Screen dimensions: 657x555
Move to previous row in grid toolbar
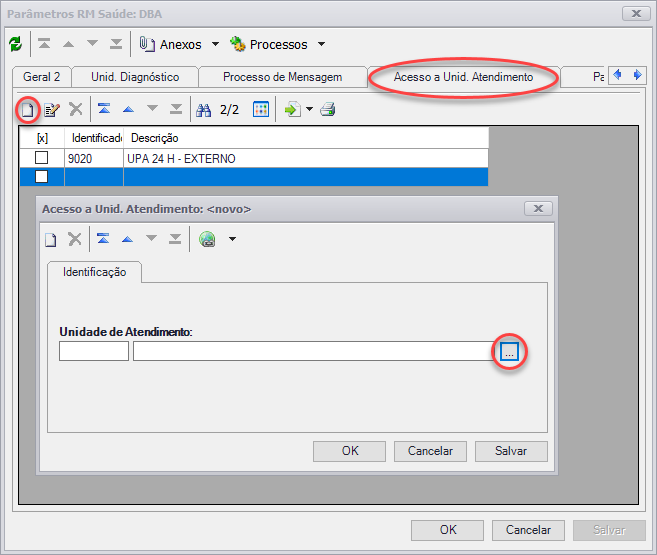(x=128, y=109)
